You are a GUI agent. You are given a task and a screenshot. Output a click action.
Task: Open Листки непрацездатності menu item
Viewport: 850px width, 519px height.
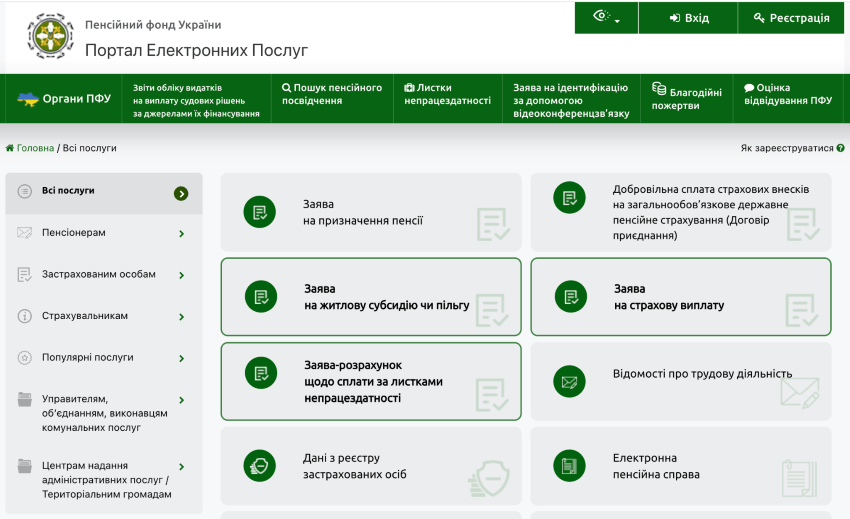tap(447, 94)
